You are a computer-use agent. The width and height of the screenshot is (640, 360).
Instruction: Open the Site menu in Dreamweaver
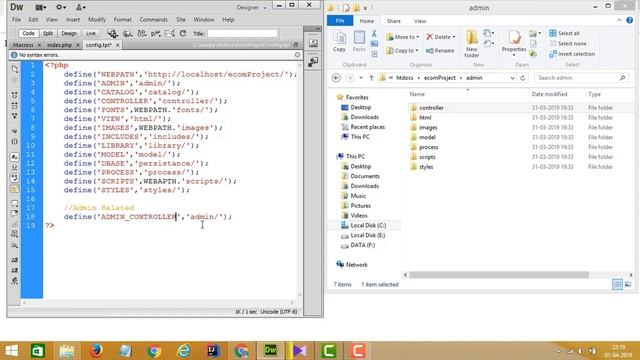pos(181,20)
